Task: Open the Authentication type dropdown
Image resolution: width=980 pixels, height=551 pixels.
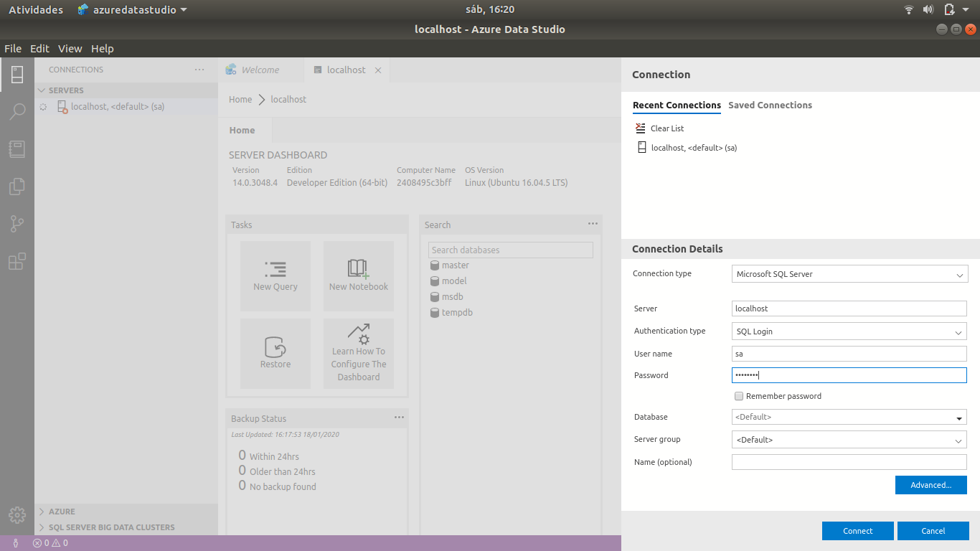Action: click(850, 331)
